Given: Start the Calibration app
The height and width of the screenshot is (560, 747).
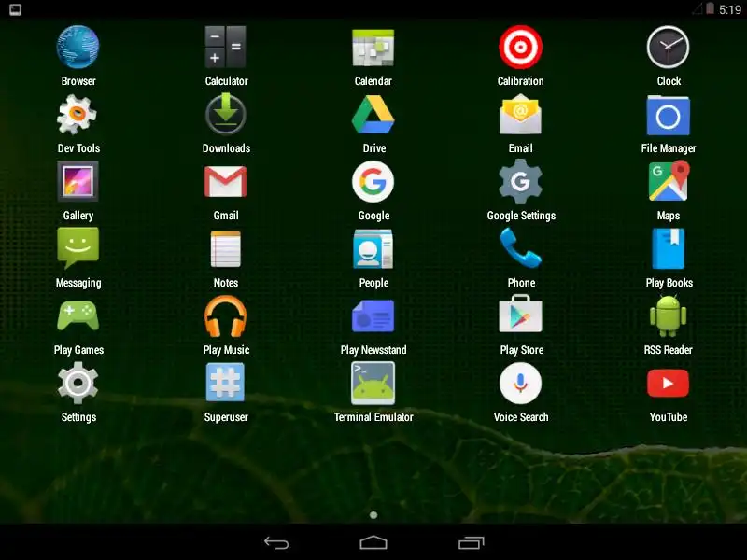Looking at the screenshot, I should click(x=520, y=48).
